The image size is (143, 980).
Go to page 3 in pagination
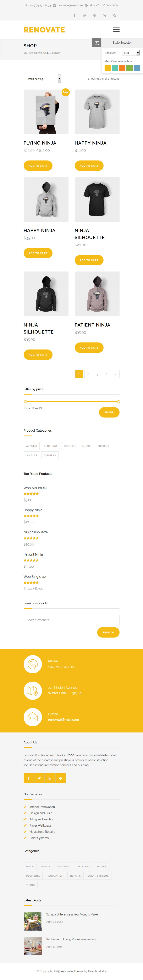click(97, 374)
